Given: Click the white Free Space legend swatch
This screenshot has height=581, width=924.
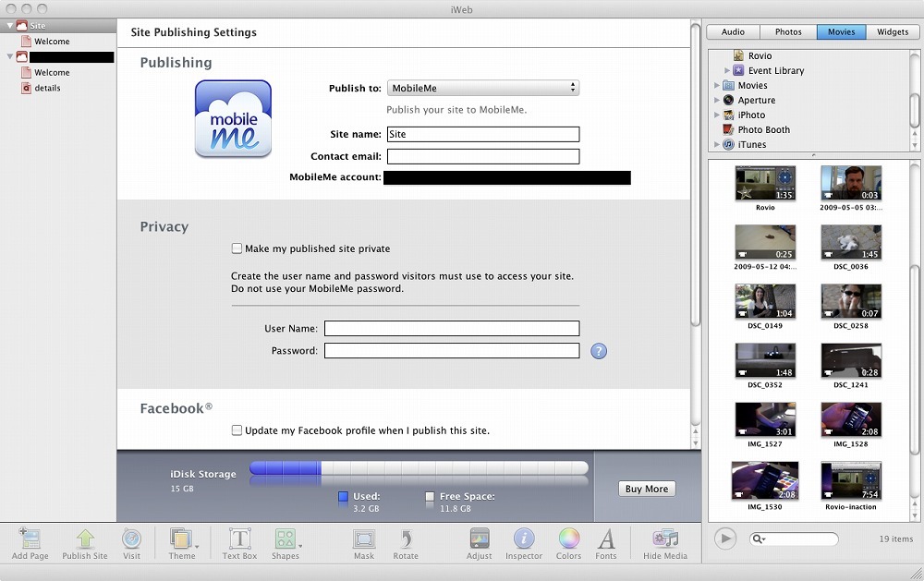Looking at the screenshot, I should (x=431, y=497).
